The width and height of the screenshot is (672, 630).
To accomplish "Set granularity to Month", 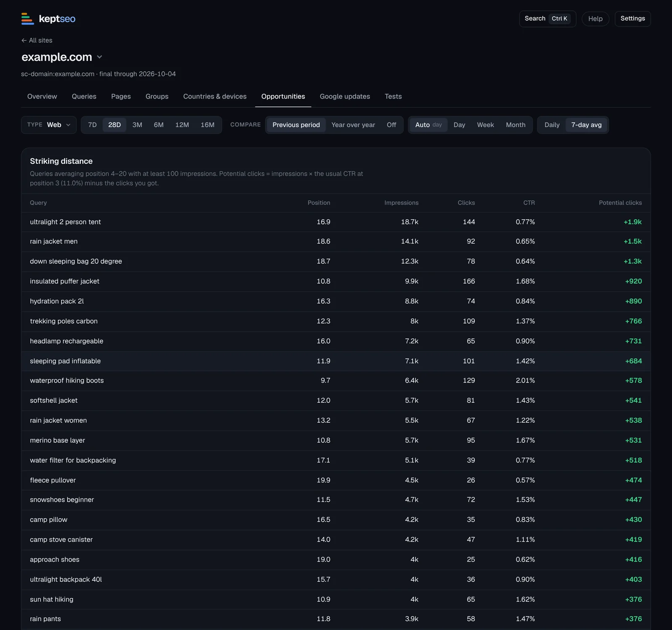I will click(516, 125).
